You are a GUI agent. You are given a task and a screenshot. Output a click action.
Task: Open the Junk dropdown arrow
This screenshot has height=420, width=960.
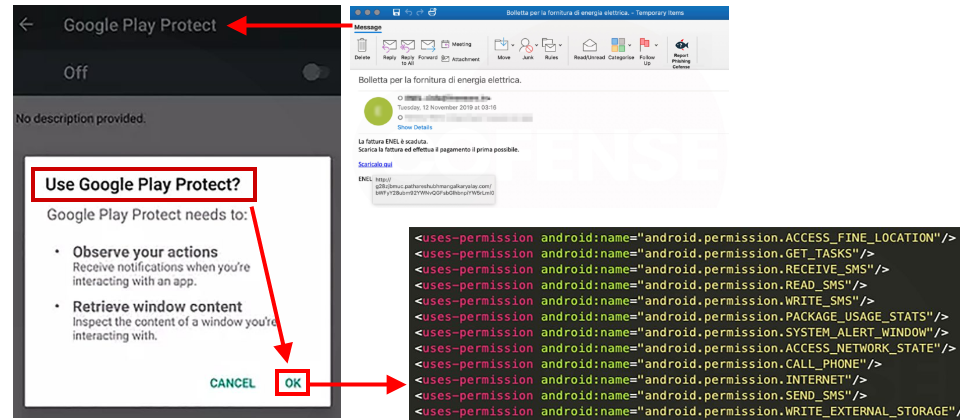[x=536, y=45]
